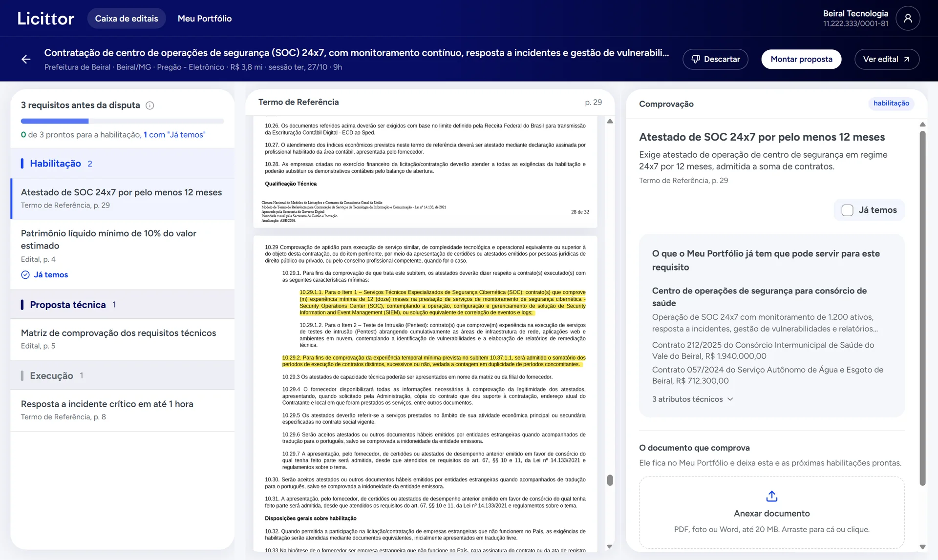Select Patrimônio líquido mínimo requirement
This screenshot has height=560, width=938.
click(122, 254)
